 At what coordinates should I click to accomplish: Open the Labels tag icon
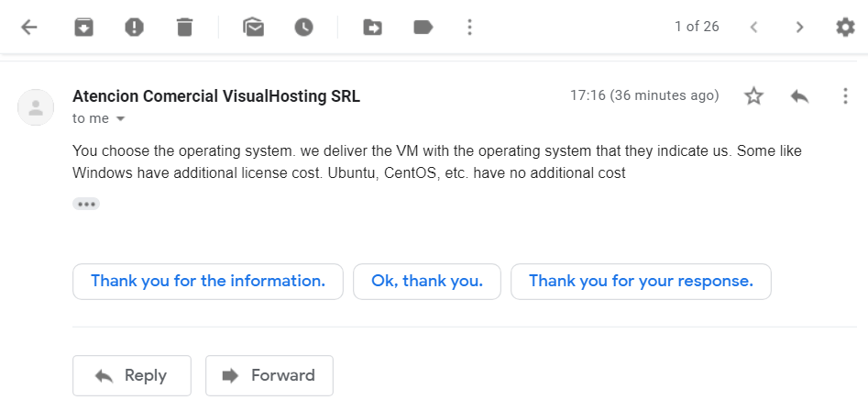[423, 27]
